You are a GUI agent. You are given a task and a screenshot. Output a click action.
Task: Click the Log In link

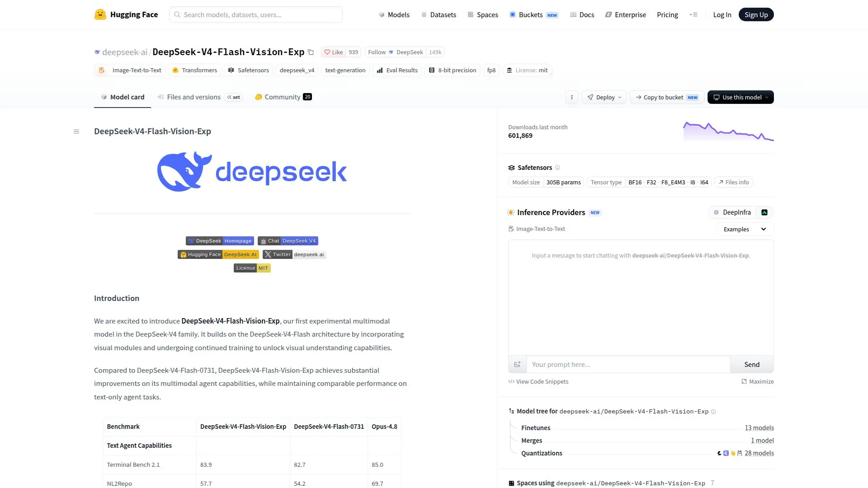tap(722, 14)
